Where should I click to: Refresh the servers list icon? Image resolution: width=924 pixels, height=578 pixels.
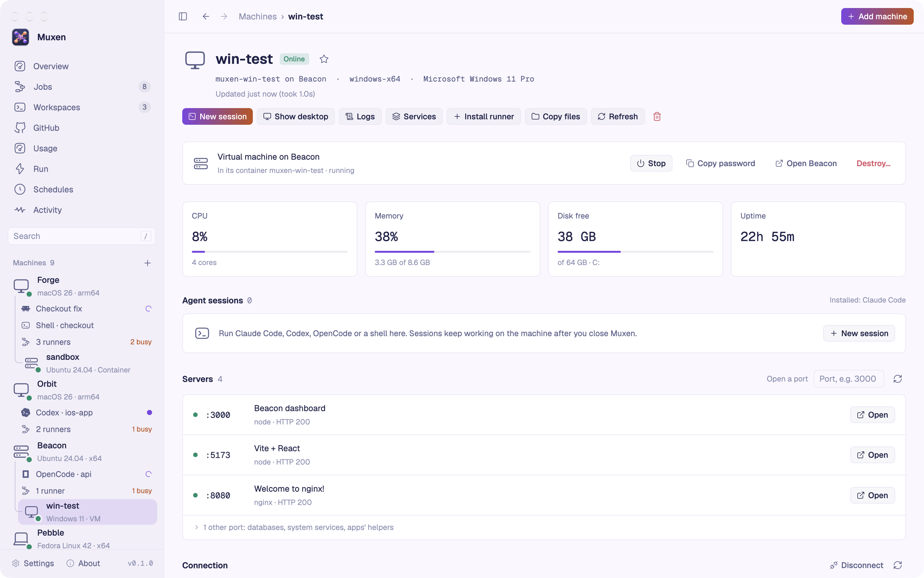tap(898, 378)
